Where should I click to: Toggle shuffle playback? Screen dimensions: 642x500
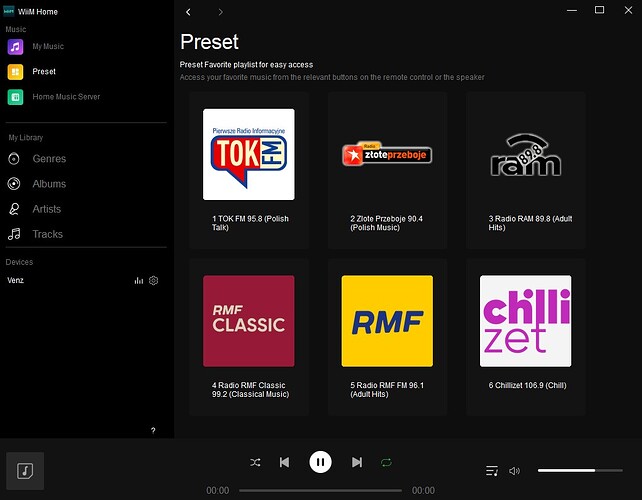tap(255, 463)
